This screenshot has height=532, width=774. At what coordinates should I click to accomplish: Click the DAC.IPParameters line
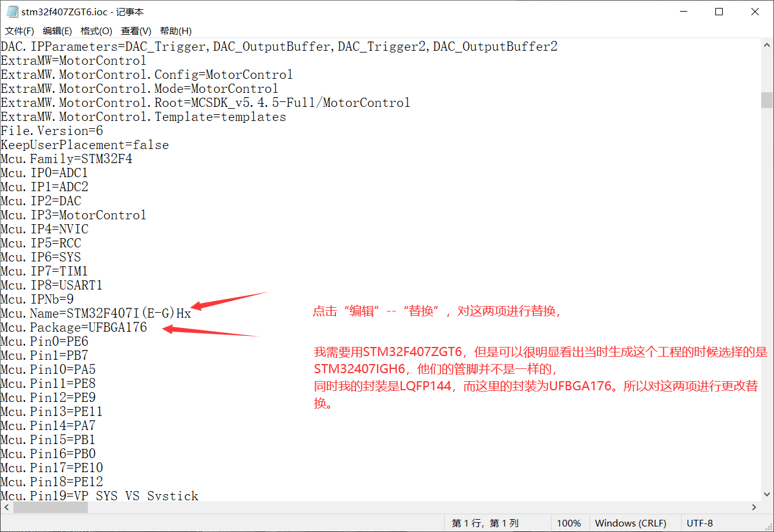coord(279,46)
